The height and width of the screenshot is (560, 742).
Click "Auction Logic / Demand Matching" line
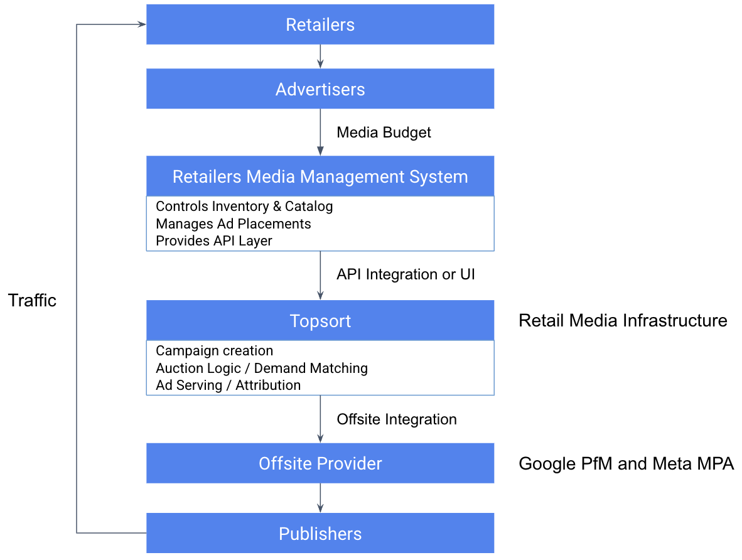(x=262, y=369)
